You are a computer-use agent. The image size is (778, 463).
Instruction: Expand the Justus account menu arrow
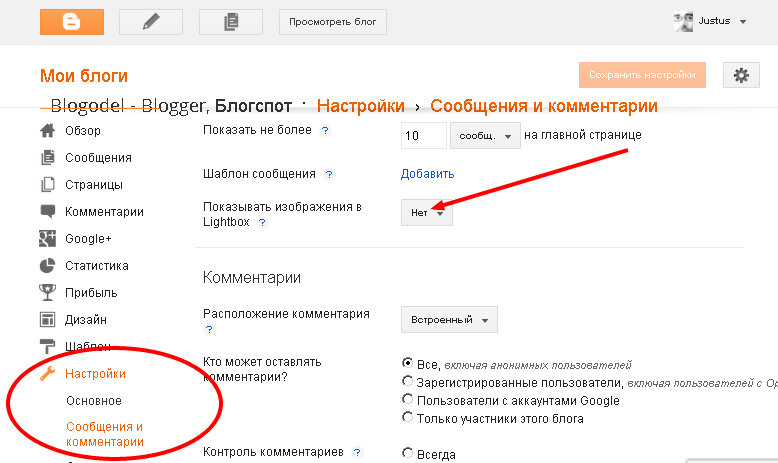(743, 22)
